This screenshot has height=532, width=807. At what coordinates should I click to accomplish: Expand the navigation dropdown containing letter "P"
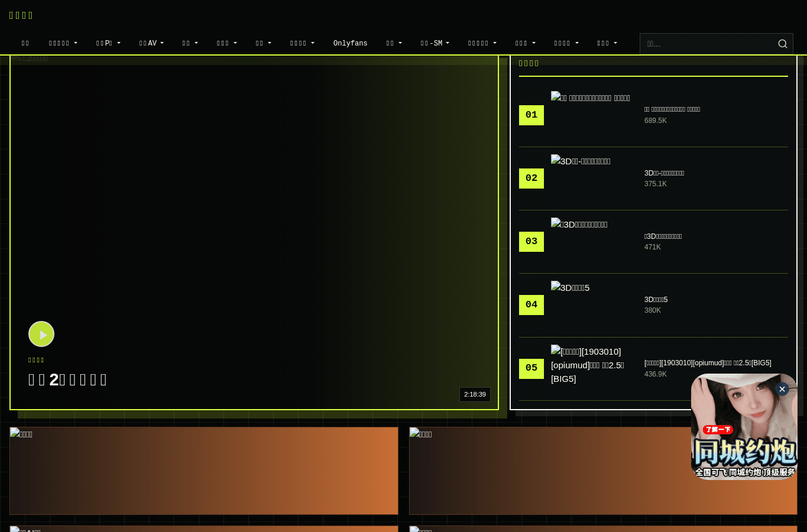click(x=108, y=43)
